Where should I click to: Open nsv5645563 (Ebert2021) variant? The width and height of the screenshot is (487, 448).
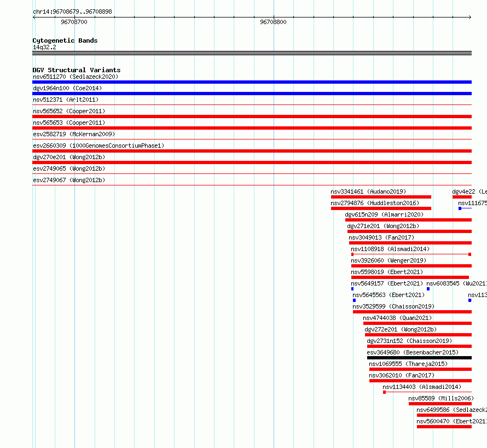(x=389, y=295)
